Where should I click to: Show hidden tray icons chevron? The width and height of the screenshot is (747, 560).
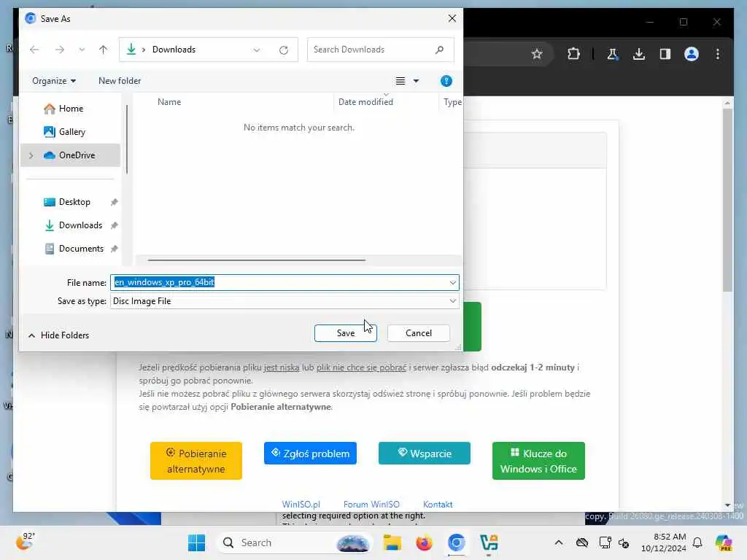tap(558, 542)
